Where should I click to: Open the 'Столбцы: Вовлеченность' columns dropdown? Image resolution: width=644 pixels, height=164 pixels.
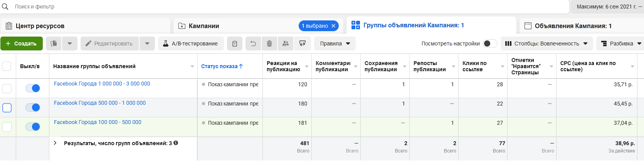coord(547,44)
